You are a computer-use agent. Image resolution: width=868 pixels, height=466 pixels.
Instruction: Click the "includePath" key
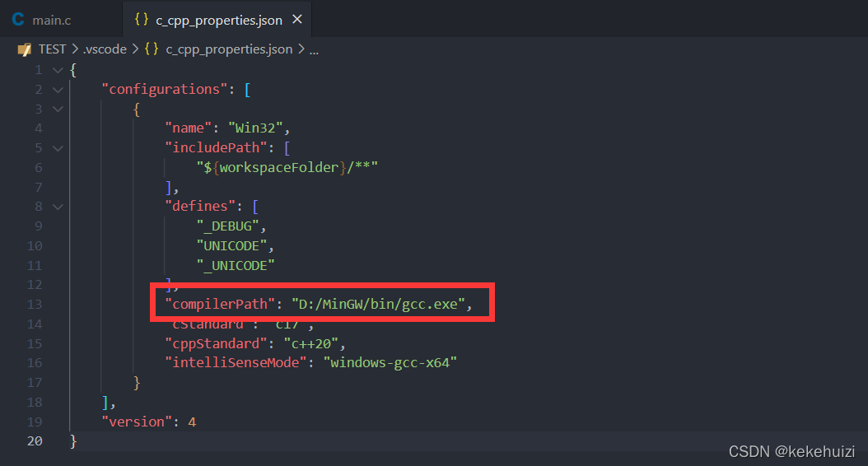point(216,147)
